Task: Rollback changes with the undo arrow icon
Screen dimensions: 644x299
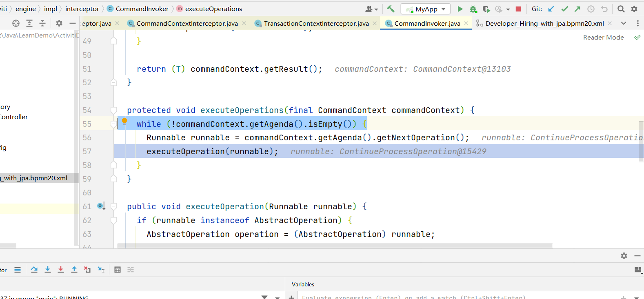Action: click(604, 9)
